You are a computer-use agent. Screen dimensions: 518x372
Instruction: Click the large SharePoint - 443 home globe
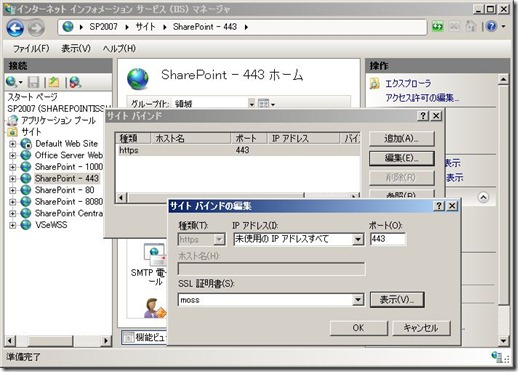pos(138,79)
